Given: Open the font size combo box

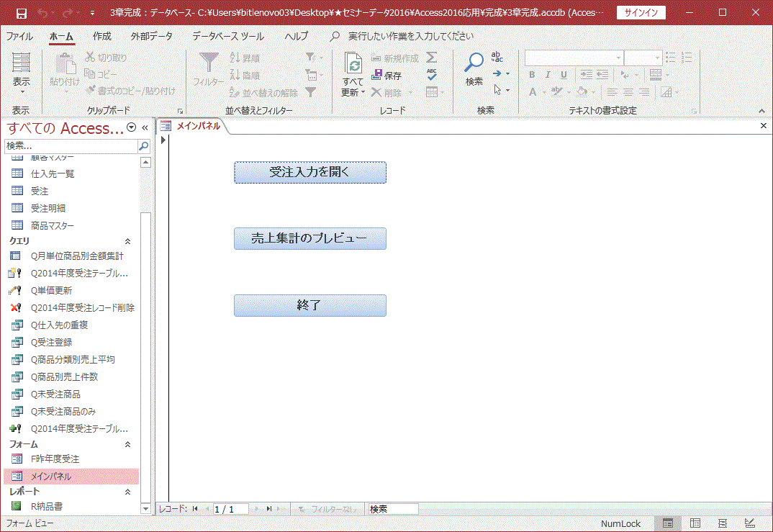Looking at the screenshot, I should 643,58.
